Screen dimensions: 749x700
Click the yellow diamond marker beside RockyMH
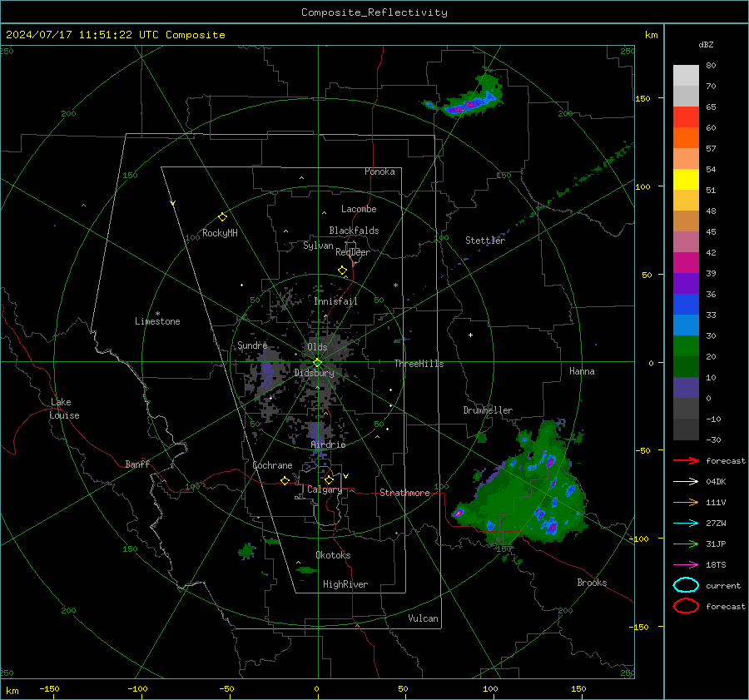(222, 217)
